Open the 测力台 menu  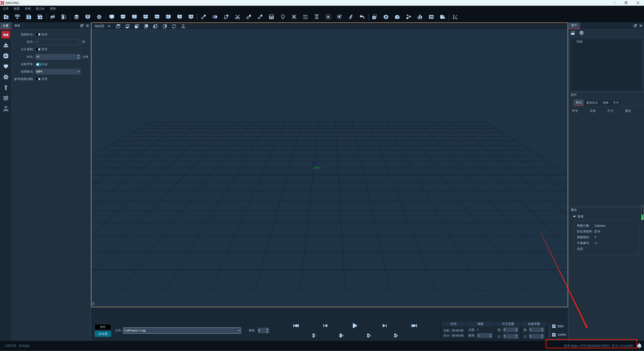click(40, 9)
